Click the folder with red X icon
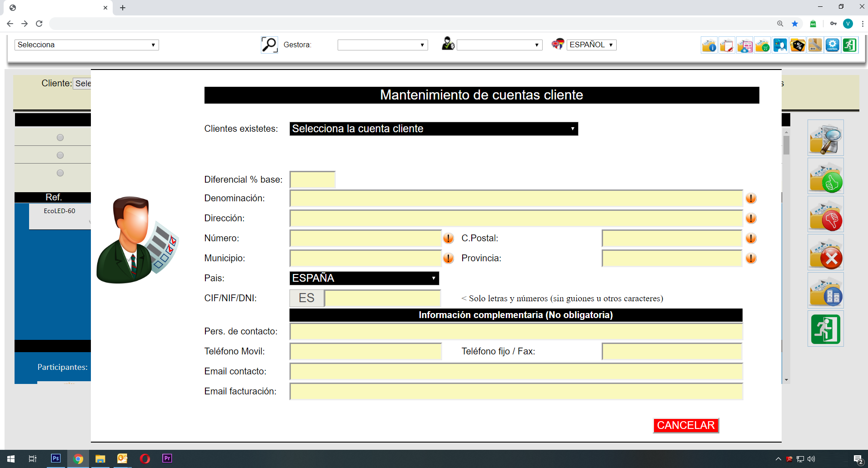This screenshot has width=868, height=468. 826,253
